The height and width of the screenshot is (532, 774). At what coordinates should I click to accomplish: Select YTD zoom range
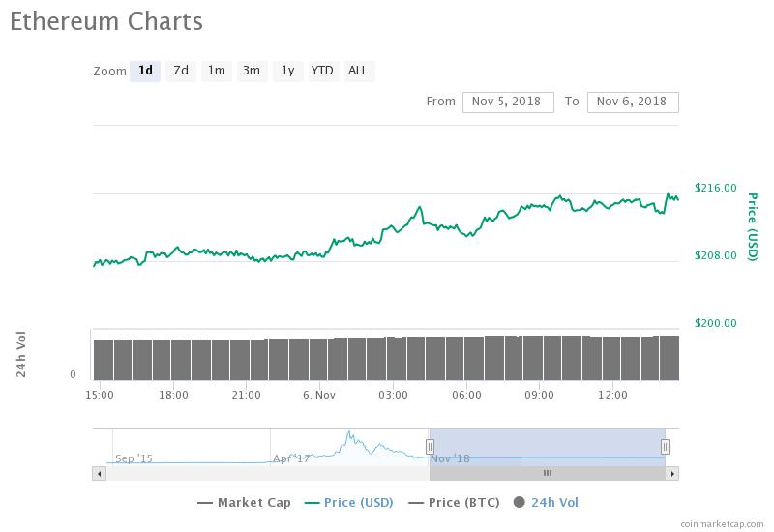(322, 71)
